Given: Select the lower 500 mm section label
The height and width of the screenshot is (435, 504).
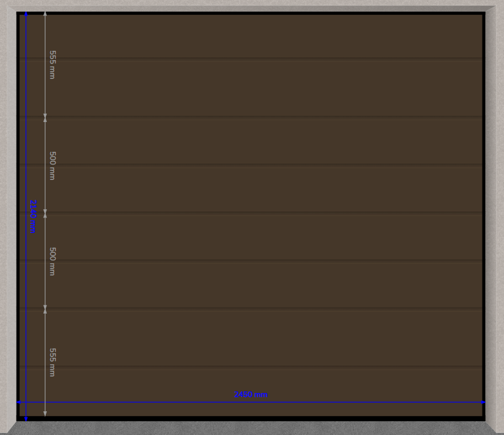Looking at the screenshot, I should [52, 261].
